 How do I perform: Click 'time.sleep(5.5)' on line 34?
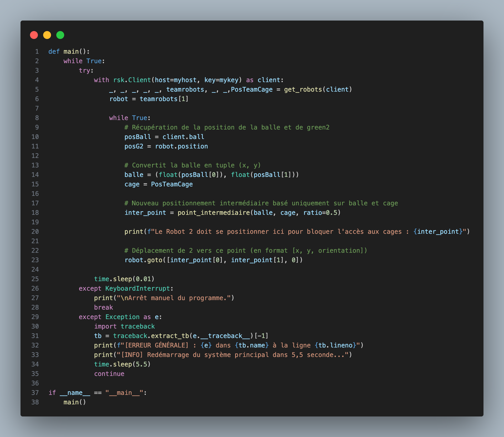click(x=122, y=364)
